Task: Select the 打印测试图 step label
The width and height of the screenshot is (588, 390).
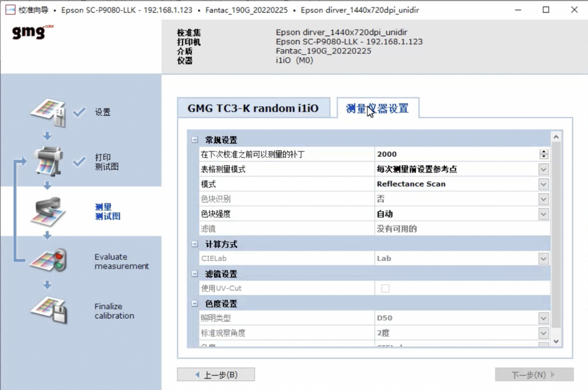Action: pyautogui.click(x=107, y=162)
